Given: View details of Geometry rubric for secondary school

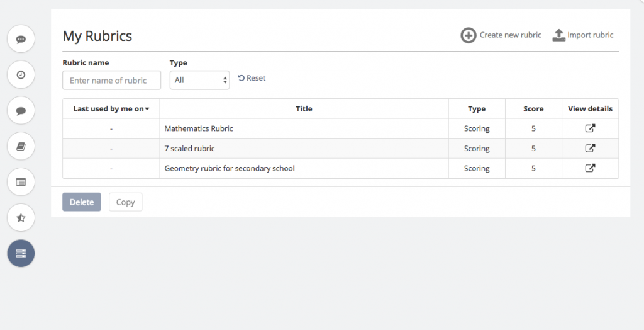Looking at the screenshot, I should click(x=590, y=168).
